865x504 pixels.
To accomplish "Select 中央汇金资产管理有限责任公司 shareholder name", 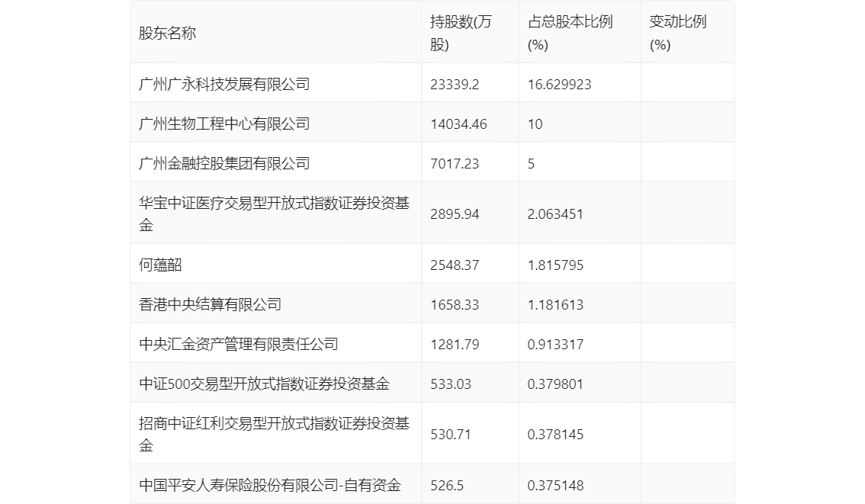I will [x=238, y=345].
